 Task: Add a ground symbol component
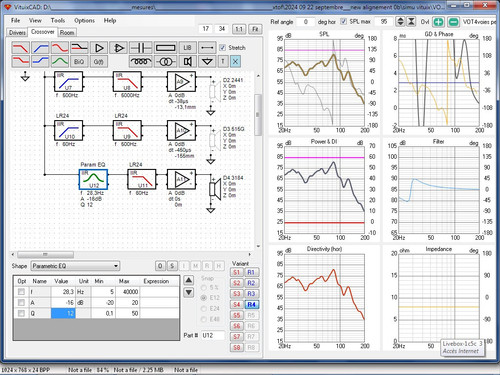pyautogui.click(x=207, y=61)
